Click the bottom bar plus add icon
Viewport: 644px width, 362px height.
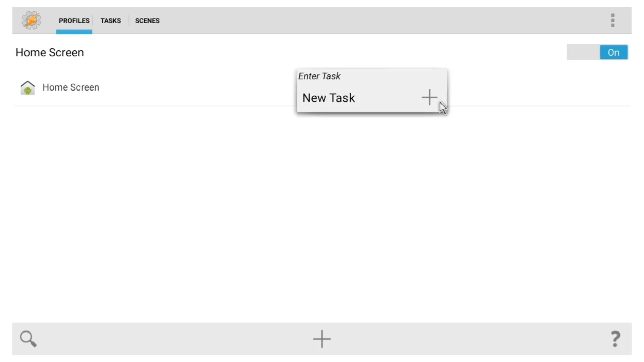pyautogui.click(x=322, y=338)
